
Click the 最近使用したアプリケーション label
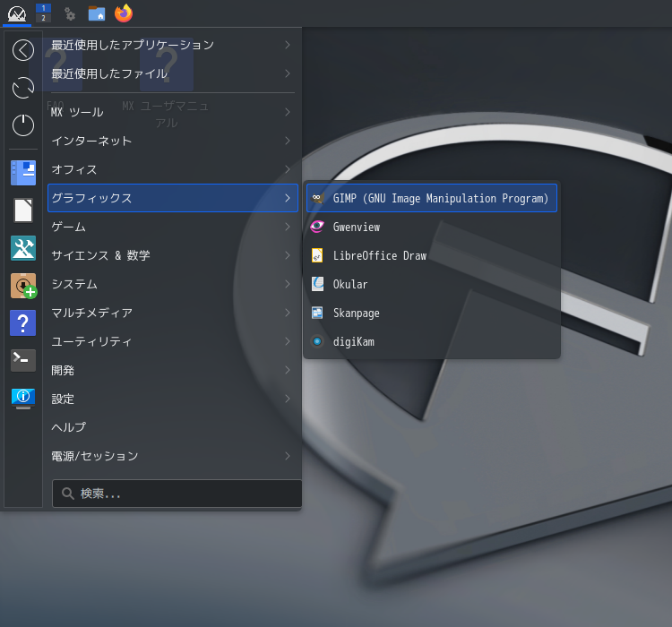click(x=133, y=45)
